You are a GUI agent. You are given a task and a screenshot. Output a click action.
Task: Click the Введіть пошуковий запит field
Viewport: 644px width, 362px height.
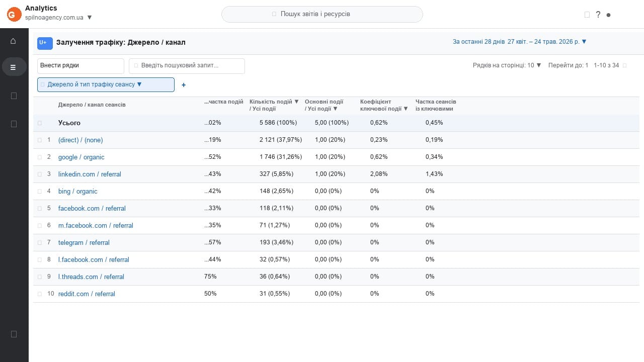click(187, 66)
